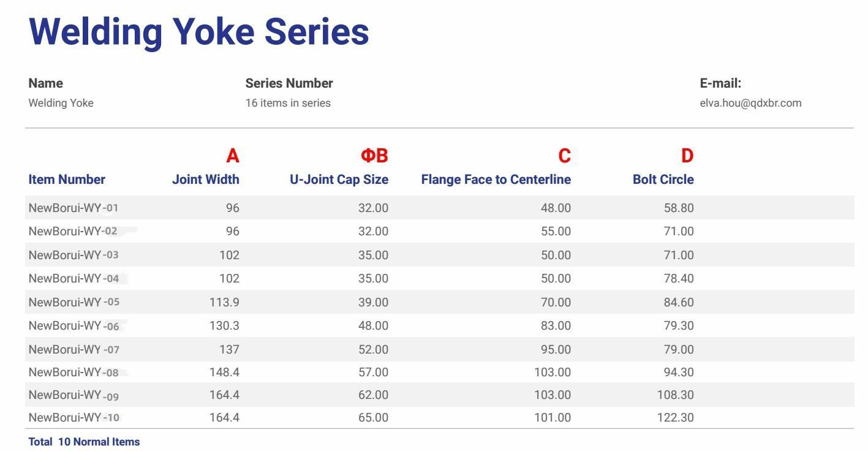Select the NewBorui-WY-02 item
This screenshot has height=451, width=868.
73,231
